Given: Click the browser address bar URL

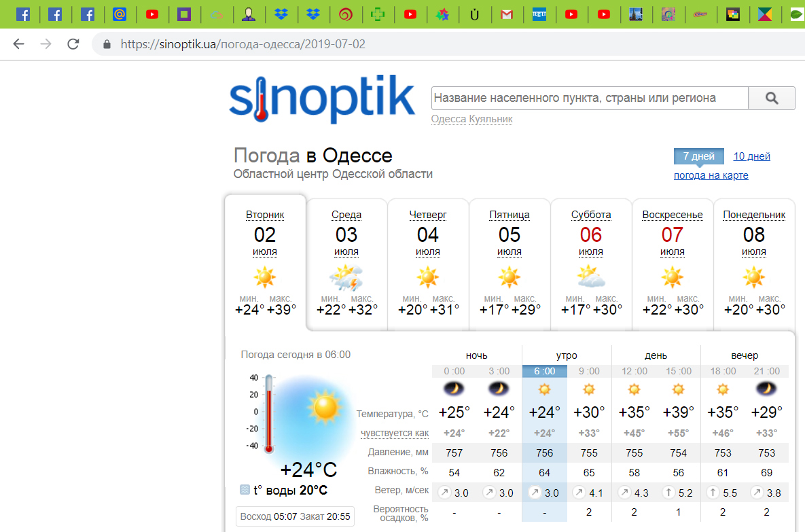Looking at the screenshot, I should pyautogui.click(x=243, y=44).
